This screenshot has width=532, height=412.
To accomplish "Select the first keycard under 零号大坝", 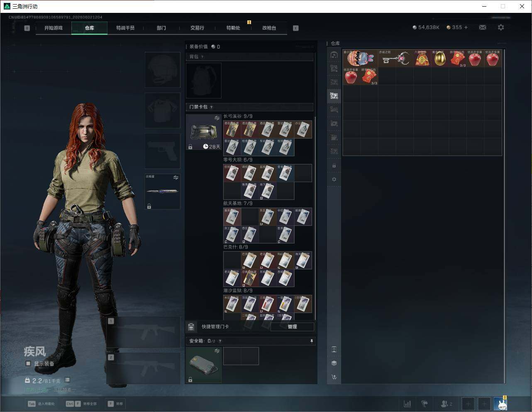I will [x=232, y=173].
